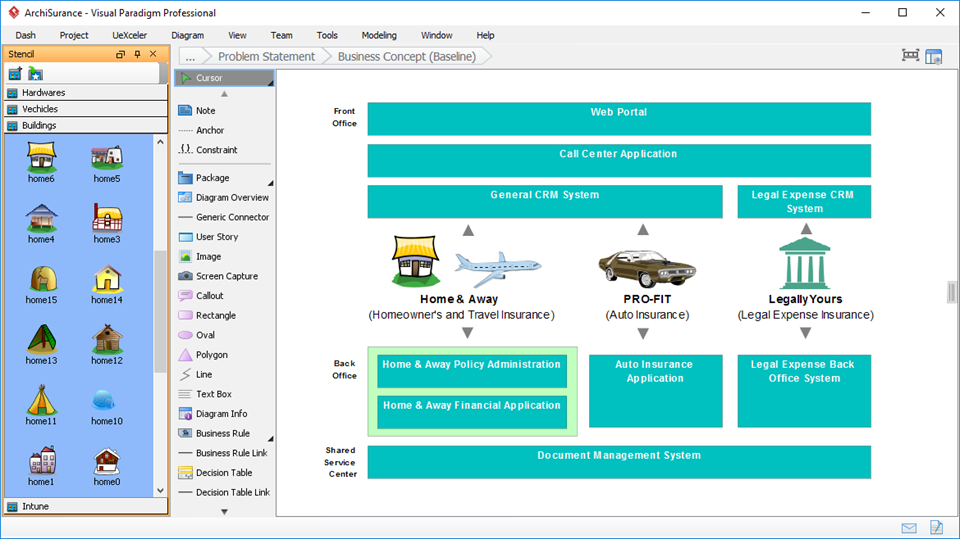The image size is (960, 539).
Task: Choose the home15 stencil shape
Action: click(41, 284)
